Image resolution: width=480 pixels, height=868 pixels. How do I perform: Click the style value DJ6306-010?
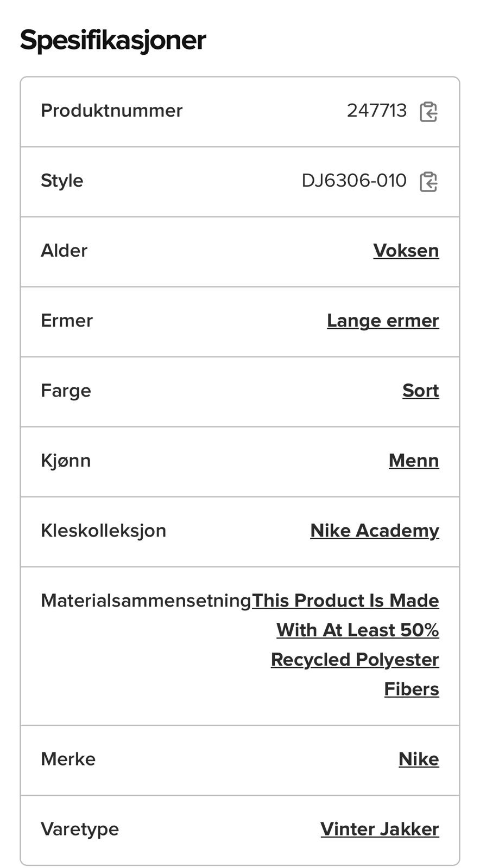click(353, 181)
